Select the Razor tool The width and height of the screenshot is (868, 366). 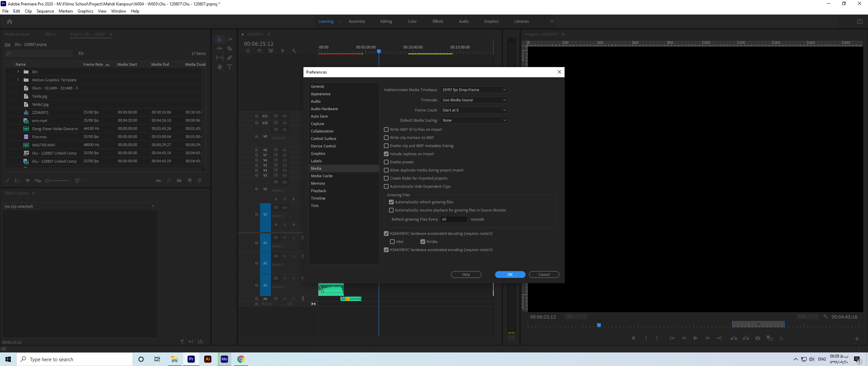pyautogui.click(x=230, y=49)
